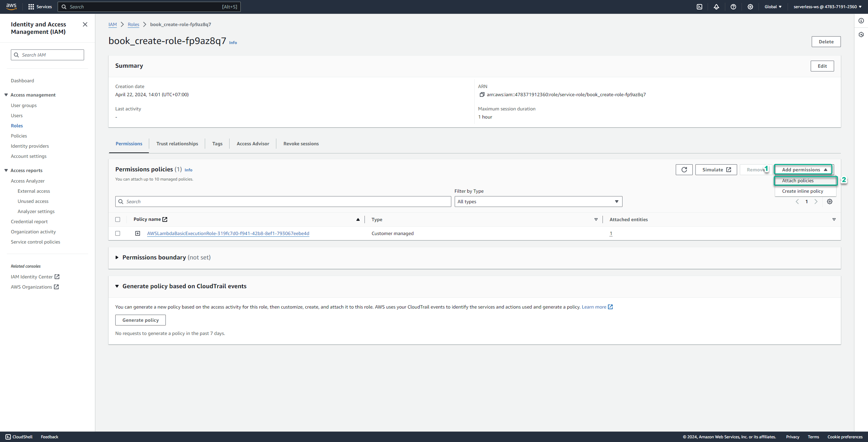Viewport: 868px width, 442px height.
Task: Focus the top AWS search bar
Action: point(149,7)
